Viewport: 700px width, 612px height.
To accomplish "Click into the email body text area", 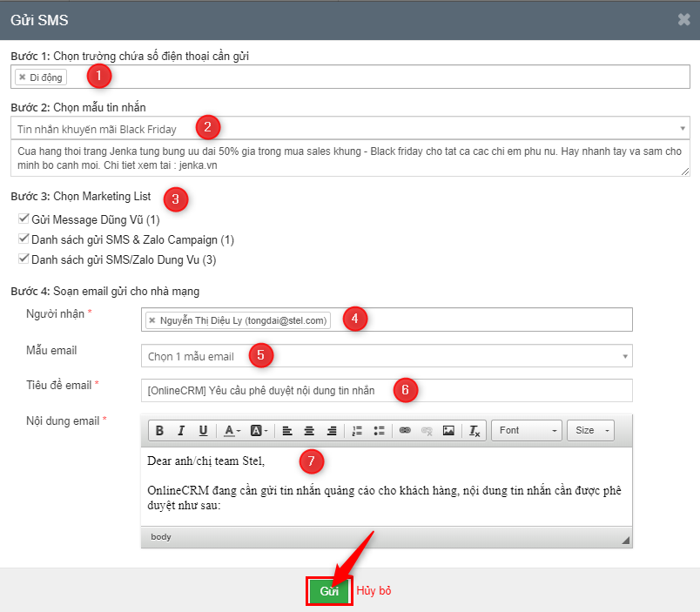I will coord(387,487).
